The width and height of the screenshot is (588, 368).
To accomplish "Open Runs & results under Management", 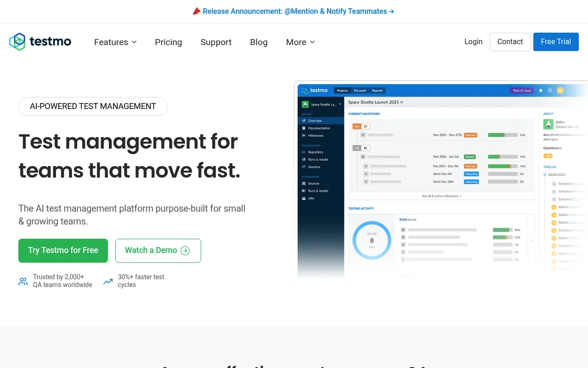I will coord(321,160).
